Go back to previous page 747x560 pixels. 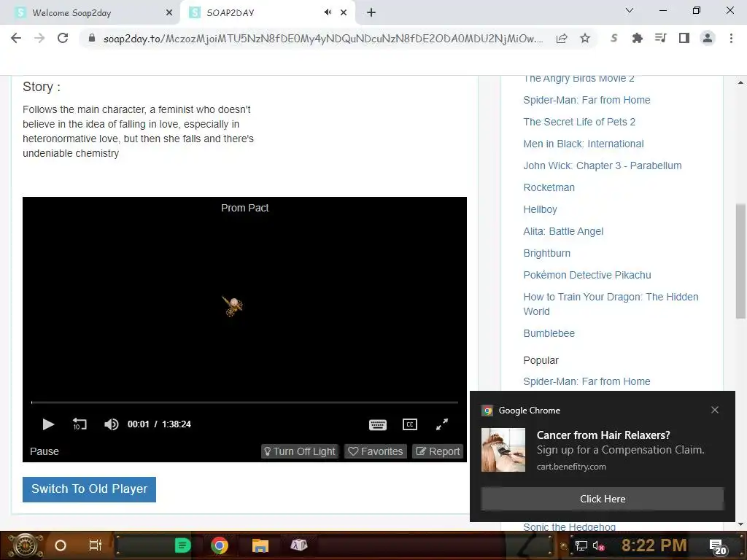16,38
